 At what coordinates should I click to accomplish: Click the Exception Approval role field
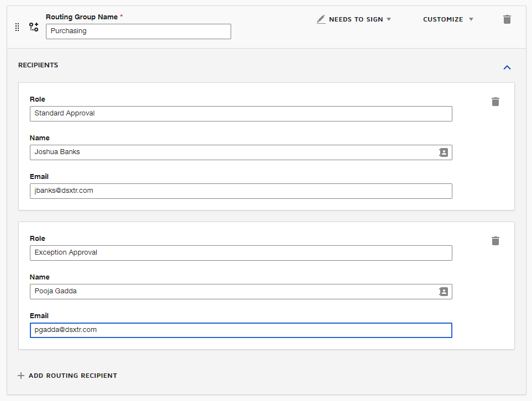pos(241,253)
